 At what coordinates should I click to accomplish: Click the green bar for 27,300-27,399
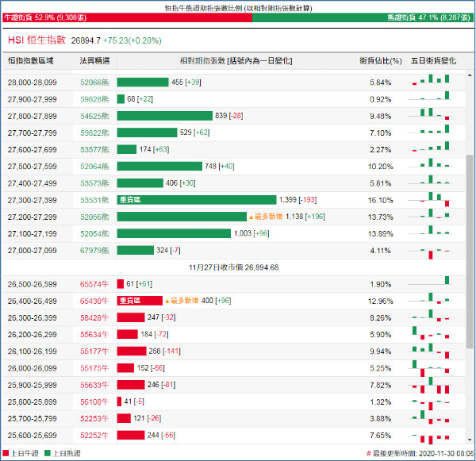(197, 200)
